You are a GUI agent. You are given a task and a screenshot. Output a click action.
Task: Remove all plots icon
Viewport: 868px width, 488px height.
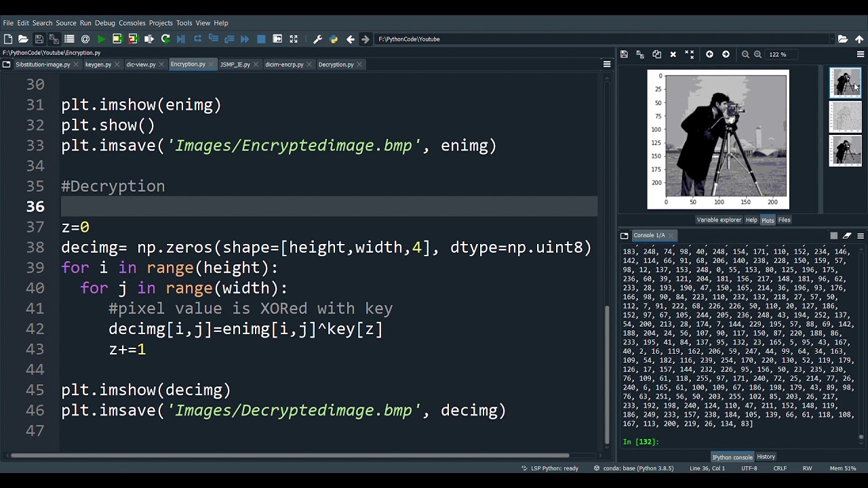(x=689, y=54)
